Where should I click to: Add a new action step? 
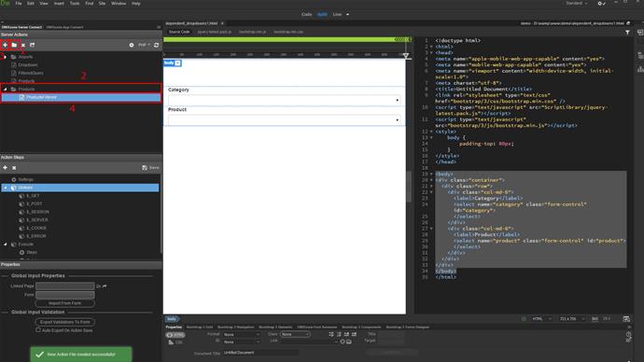[x=5, y=168]
